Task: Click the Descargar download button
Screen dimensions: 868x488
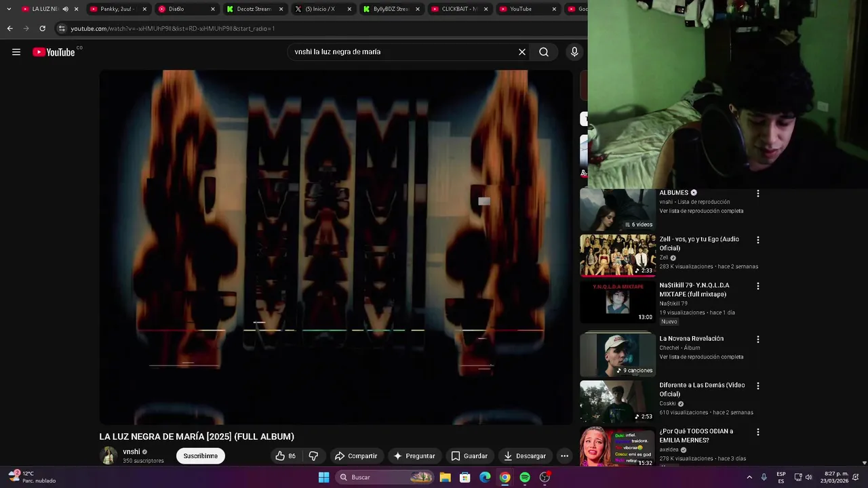Action: (x=524, y=456)
